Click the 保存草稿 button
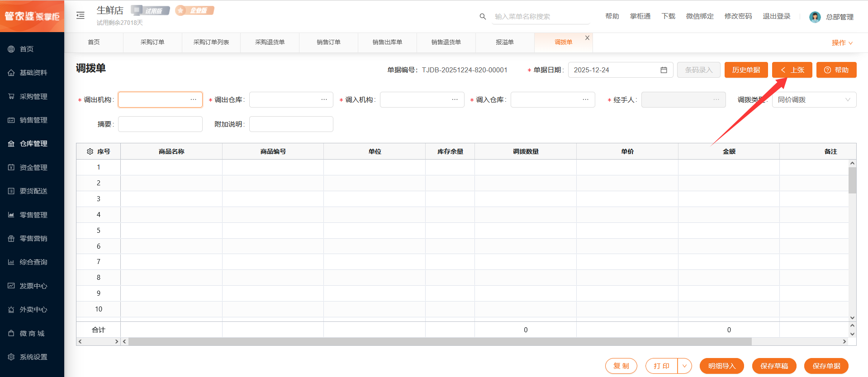 coord(774,366)
